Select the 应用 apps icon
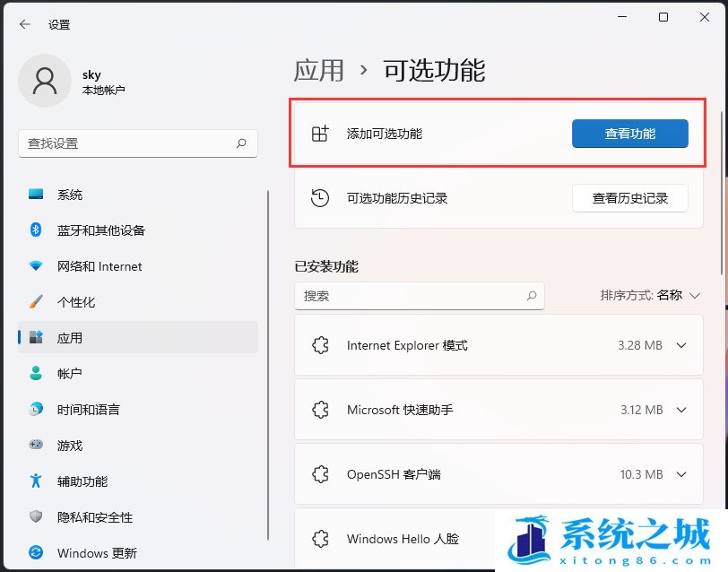 36,337
